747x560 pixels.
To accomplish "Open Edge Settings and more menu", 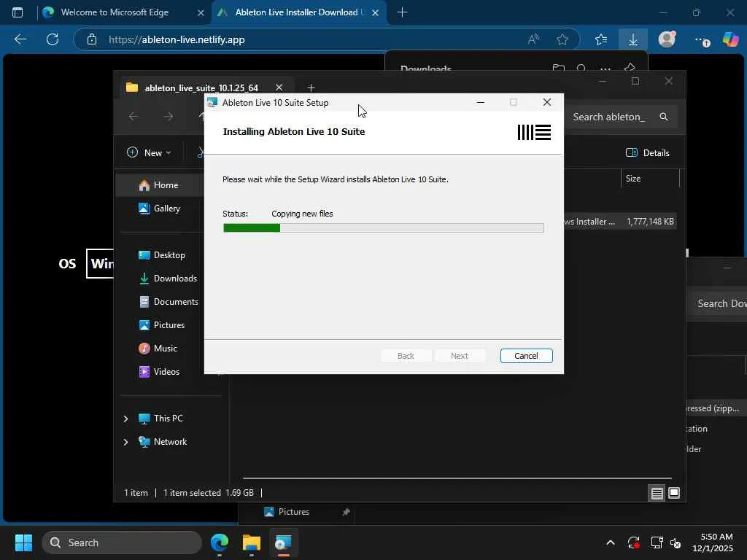I will pos(701,39).
